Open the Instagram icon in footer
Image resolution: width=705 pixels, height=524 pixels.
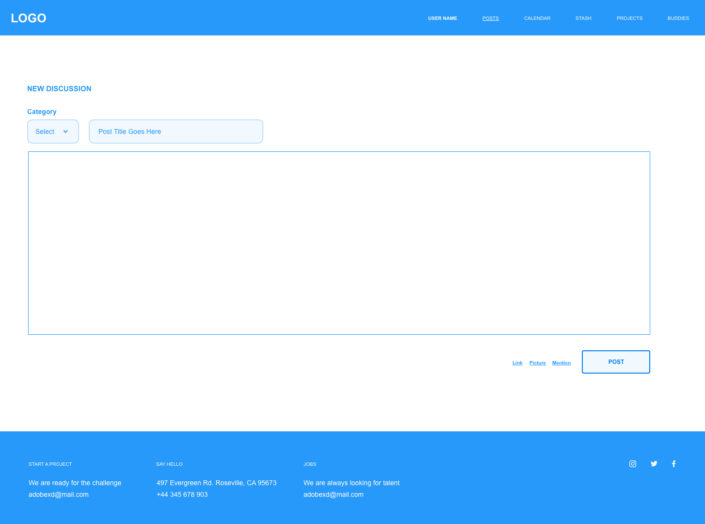[632, 464]
